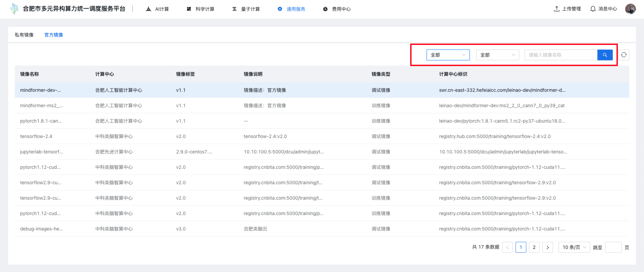This screenshot has width=644, height=272.
Task: Click the 消息中心 bell icon
Action: 593,9
